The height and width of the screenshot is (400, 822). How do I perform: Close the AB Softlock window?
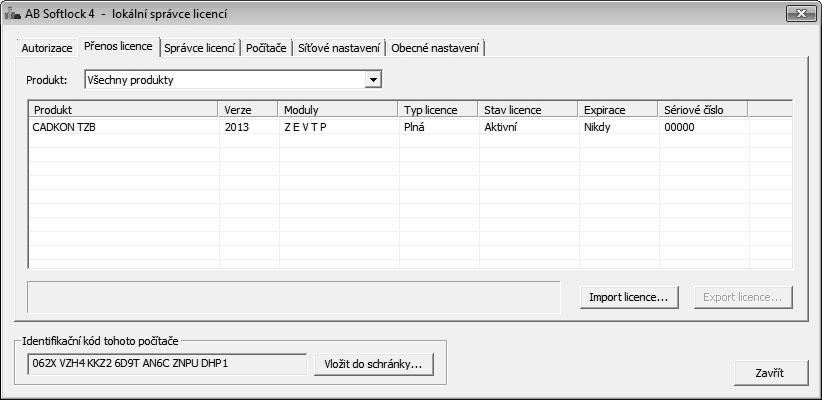pos(801,14)
